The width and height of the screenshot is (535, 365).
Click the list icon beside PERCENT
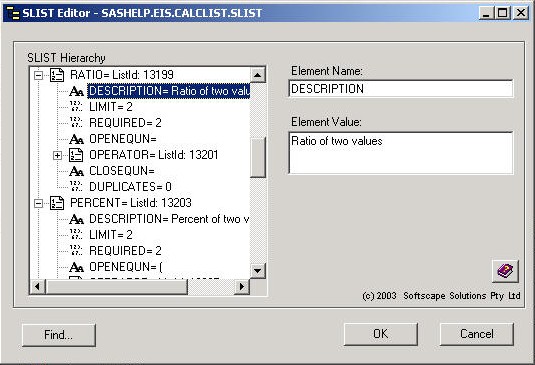57,203
